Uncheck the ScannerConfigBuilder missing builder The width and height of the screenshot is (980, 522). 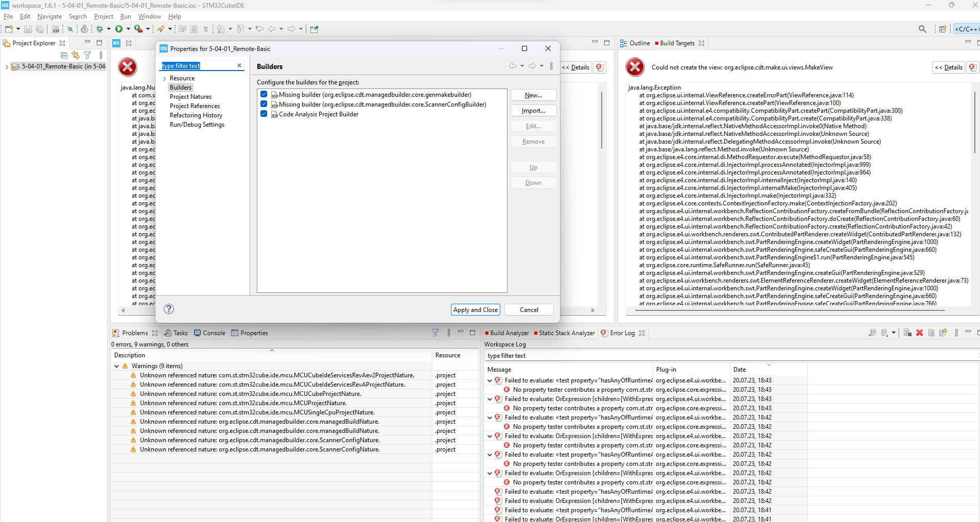(264, 104)
